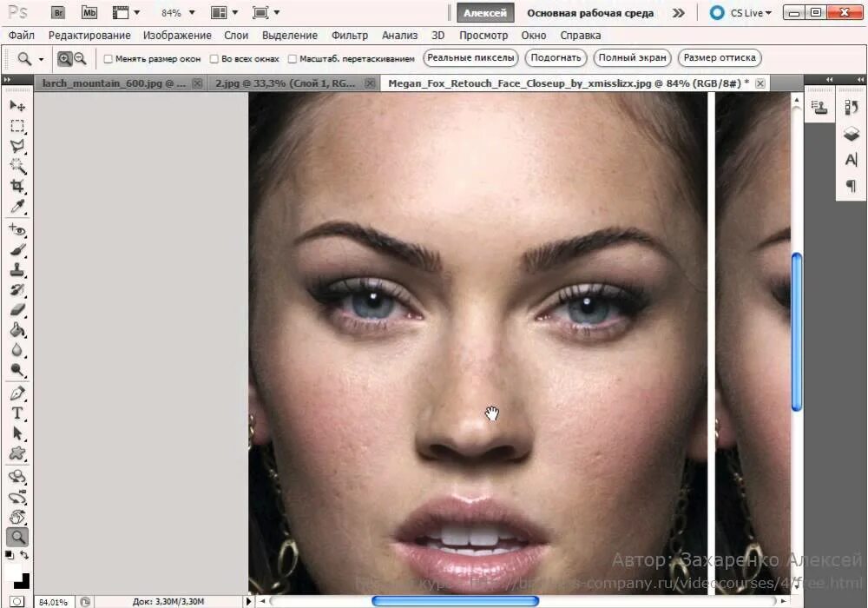The width and height of the screenshot is (868, 608).
Task: Select the Move tool
Action: (17, 106)
